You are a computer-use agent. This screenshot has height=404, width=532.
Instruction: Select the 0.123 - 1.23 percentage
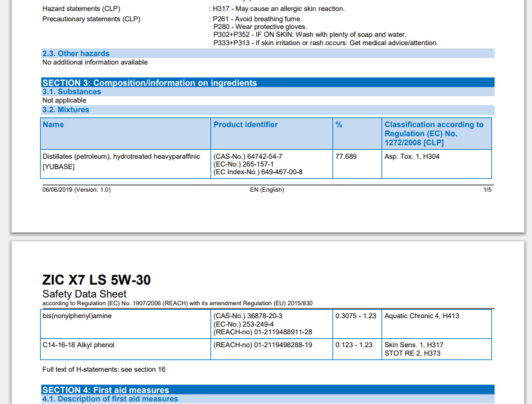pyautogui.click(x=354, y=345)
